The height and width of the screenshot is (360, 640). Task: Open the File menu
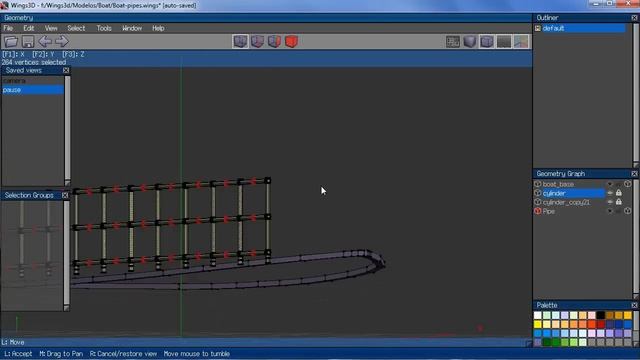click(8, 28)
